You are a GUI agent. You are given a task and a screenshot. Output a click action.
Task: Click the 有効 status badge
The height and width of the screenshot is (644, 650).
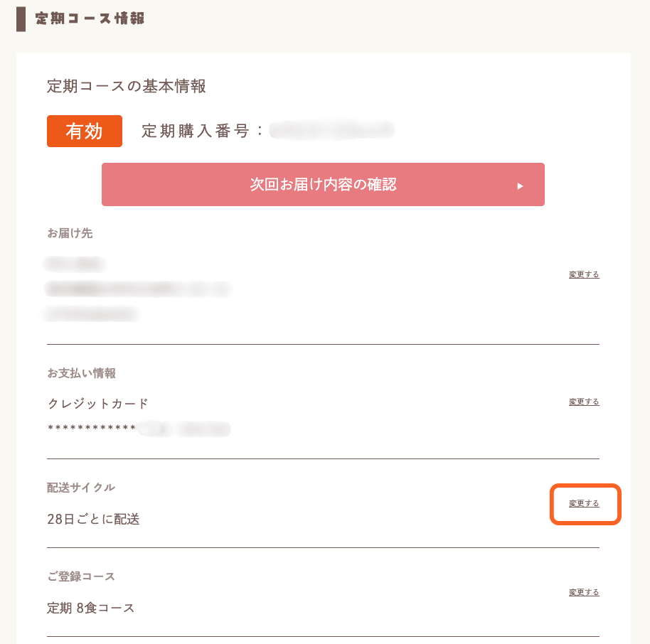pos(84,131)
